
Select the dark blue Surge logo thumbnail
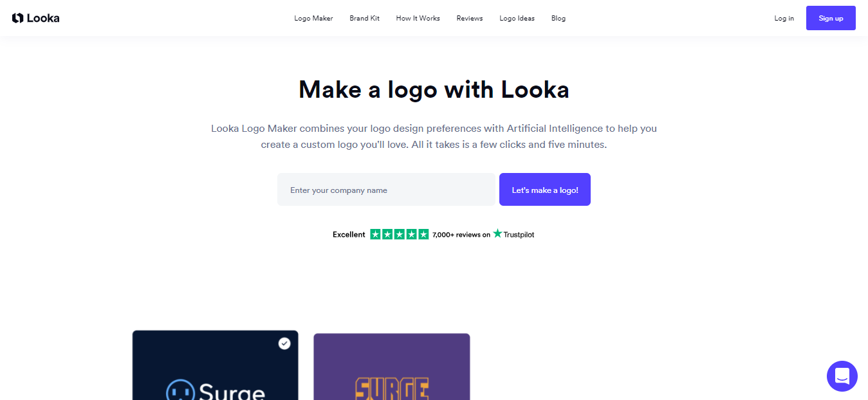216,365
